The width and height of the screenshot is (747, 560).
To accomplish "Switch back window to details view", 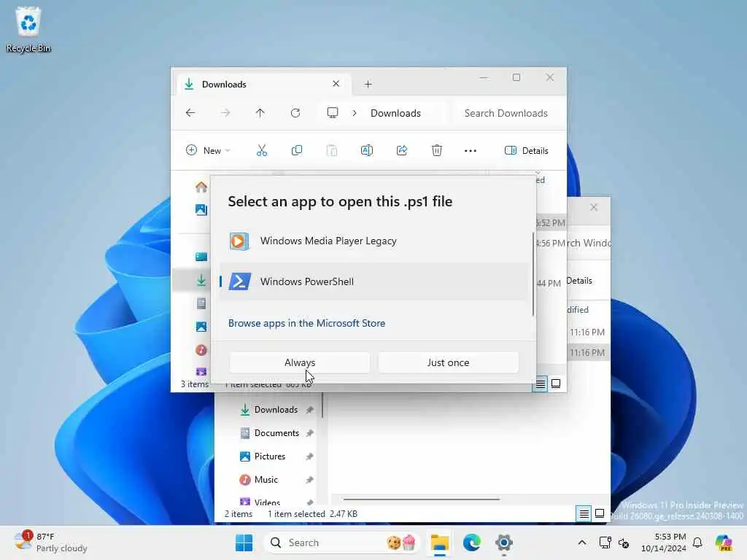I will pyautogui.click(x=584, y=513).
